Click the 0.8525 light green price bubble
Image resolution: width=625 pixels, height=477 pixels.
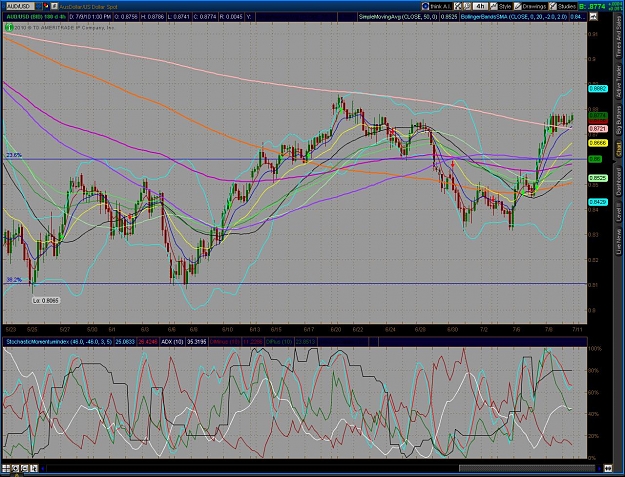point(598,178)
